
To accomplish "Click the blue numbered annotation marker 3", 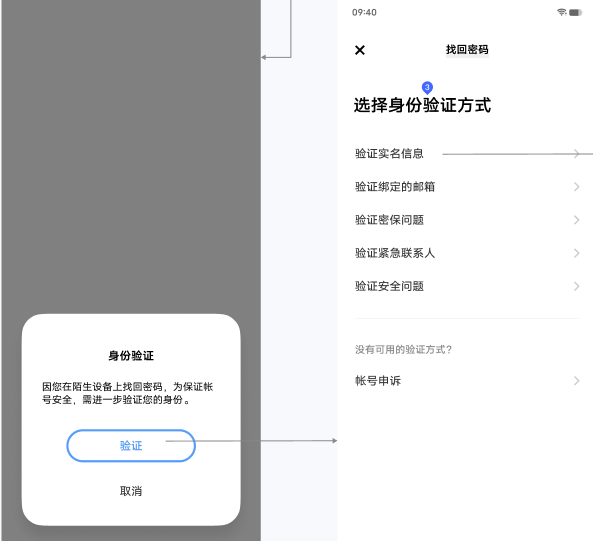I will coord(427,88).
